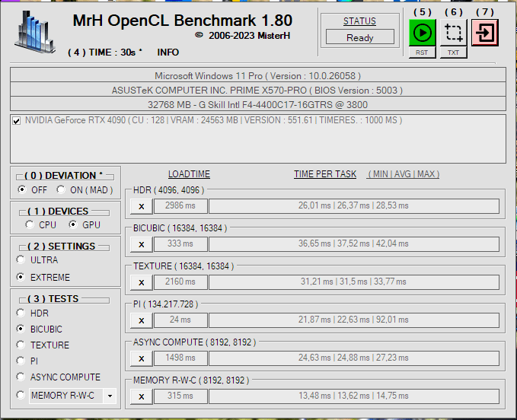Clear PI result with its x button
Screen dimensions: 517x420
click(142, 320)
